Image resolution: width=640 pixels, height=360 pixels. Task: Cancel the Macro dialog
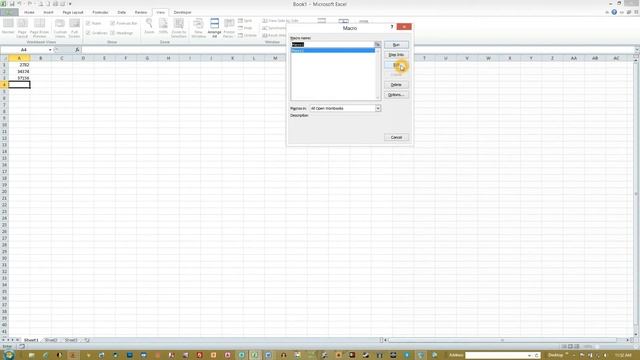coord(396,137)
